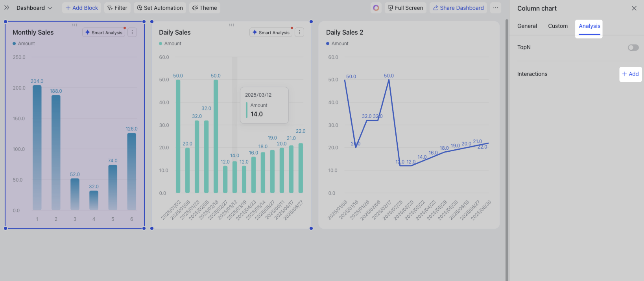The width and height of the screenshot is (644, 281).
Task: Run Smart Analysis on Monthly Sales
Action: (104, 33)
